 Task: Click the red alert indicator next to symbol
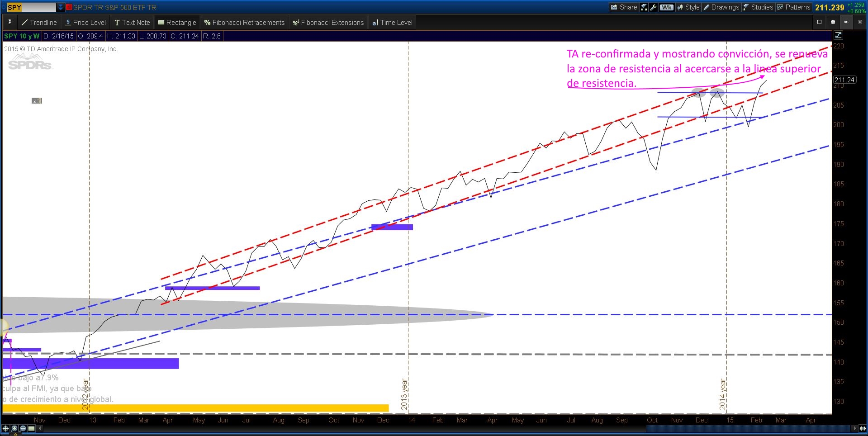click(69, 7)
